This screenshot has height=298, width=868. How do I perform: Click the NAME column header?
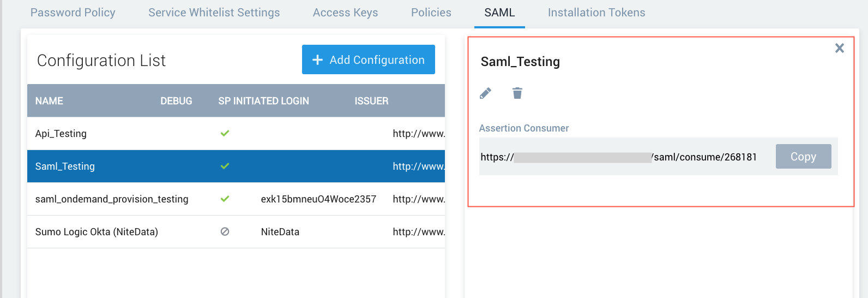(x=49, y=101)
